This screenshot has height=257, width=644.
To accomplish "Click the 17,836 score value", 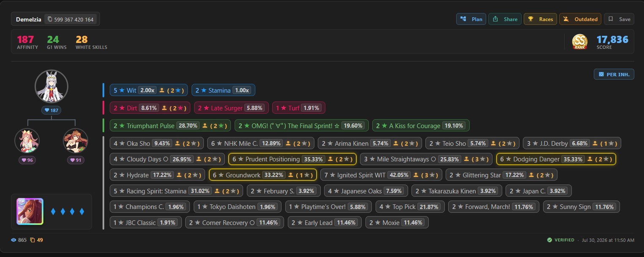I will pyautogui.click(x=612, y=40).
